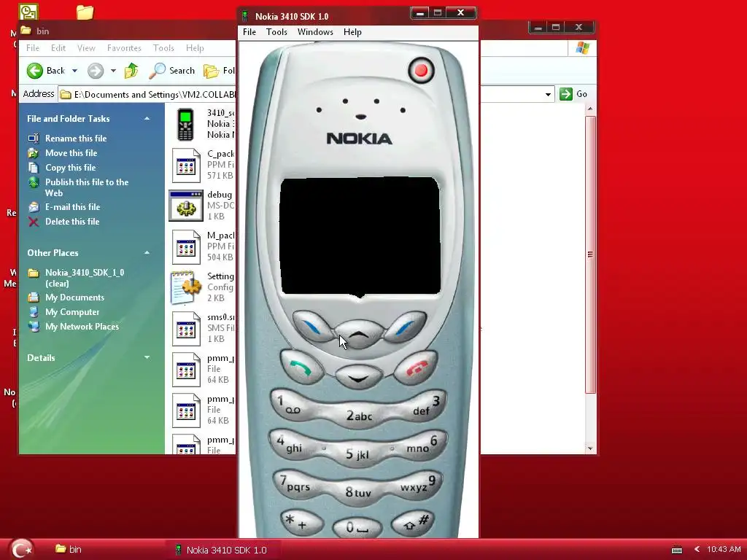Open the View menu in the bin Explorer window
Screen dimensions: 747x560
tap(86, 48)
